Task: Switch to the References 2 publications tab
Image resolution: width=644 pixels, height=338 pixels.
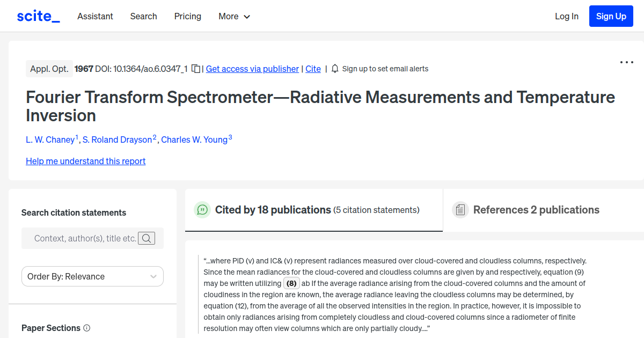Action: (x=536, y=210)
